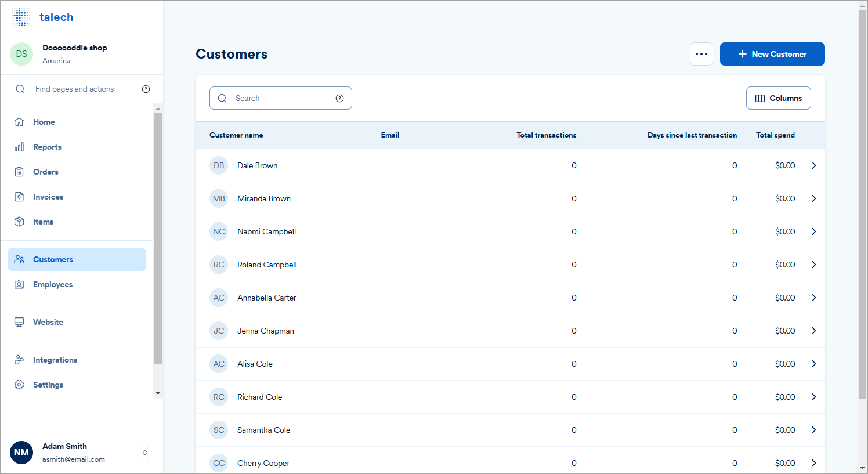Click sidebar scrollbar down arrow
The width and height of the screenshot is (868, 474).
click(158, 393)
